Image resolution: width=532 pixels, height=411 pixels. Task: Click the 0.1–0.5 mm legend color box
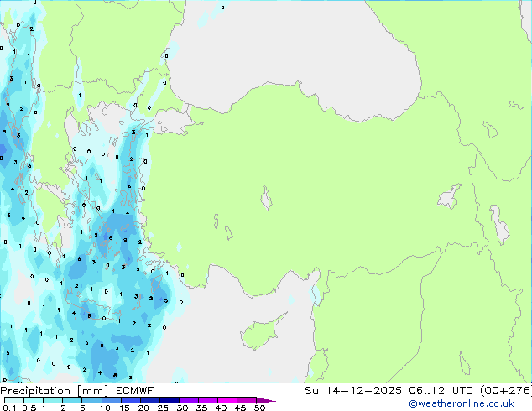14,400
